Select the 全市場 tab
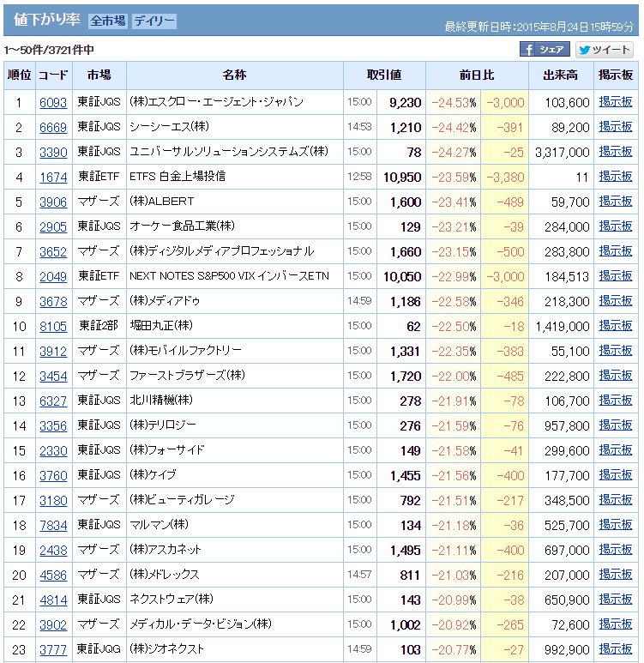The height and width of the screenshot is (663, 644). pyautogui.click(x=108, y=21)
